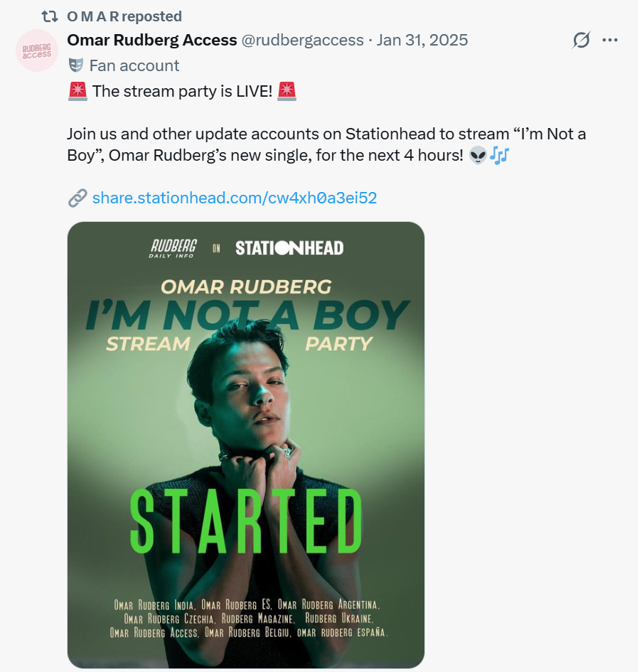Open the "O M A R reposted" label

pyautogui.click(x=124, y=16)
